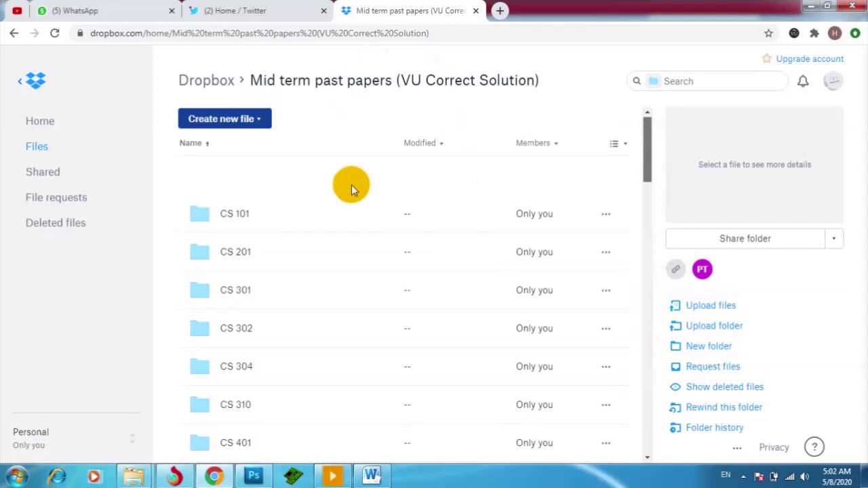
Task: Open account avatar menu
Action: [x=833, y=81]
